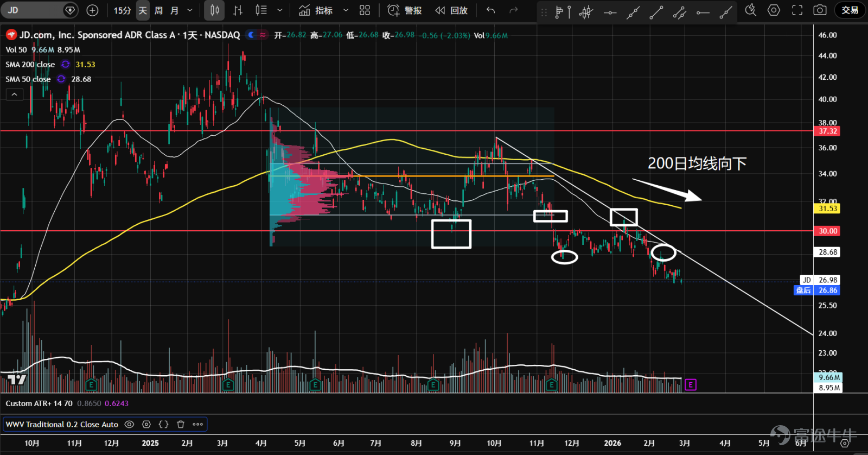
Task: Click the 交易 trade button
Action: 850,10
